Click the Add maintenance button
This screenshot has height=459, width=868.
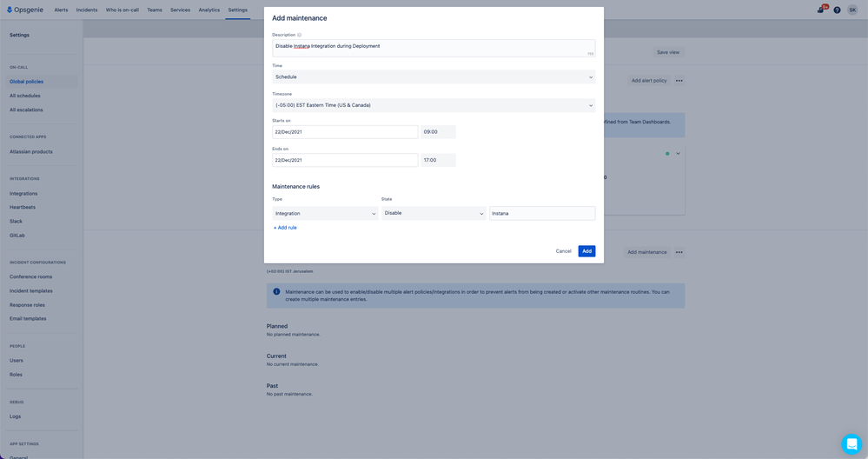tap(646, 252)
